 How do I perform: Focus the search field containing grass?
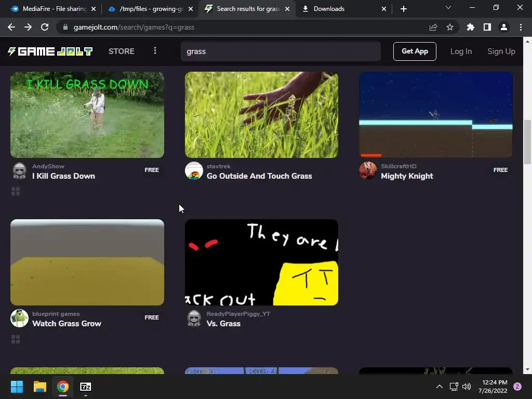coord(281,51)
